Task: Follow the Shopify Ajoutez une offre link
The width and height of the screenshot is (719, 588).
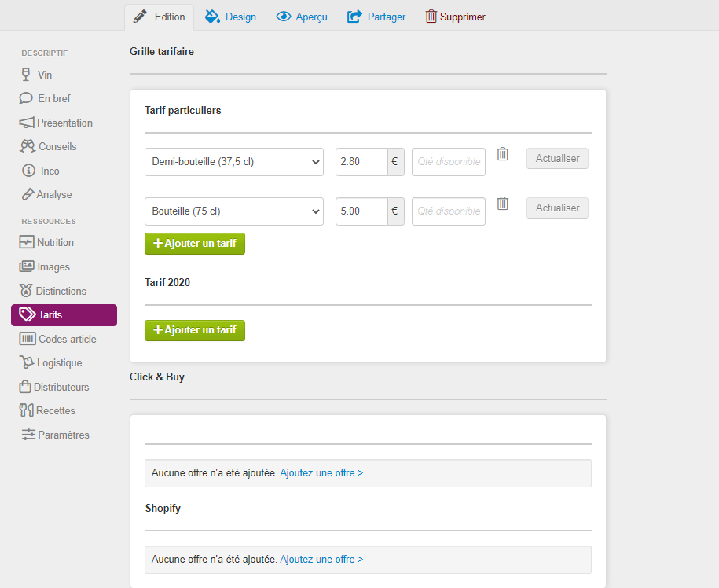Action: 321,560
